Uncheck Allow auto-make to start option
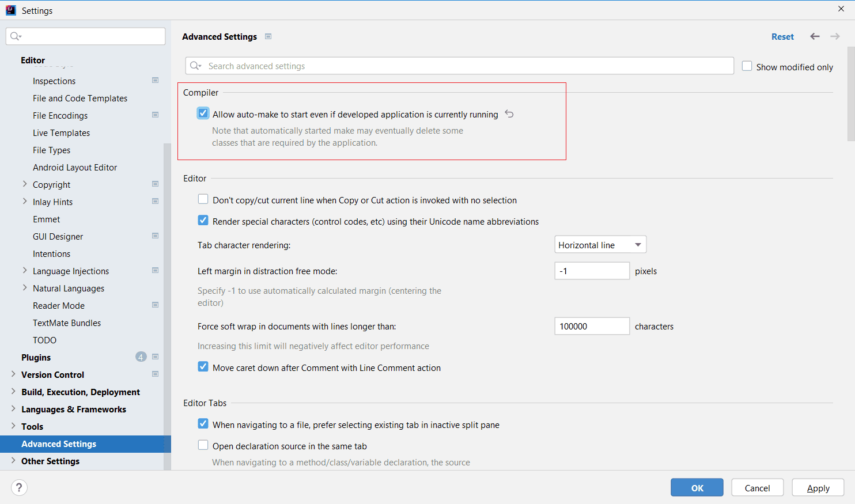Image resolution: width=855 pixels, height=504 pixels. click(x=203, y=113)
